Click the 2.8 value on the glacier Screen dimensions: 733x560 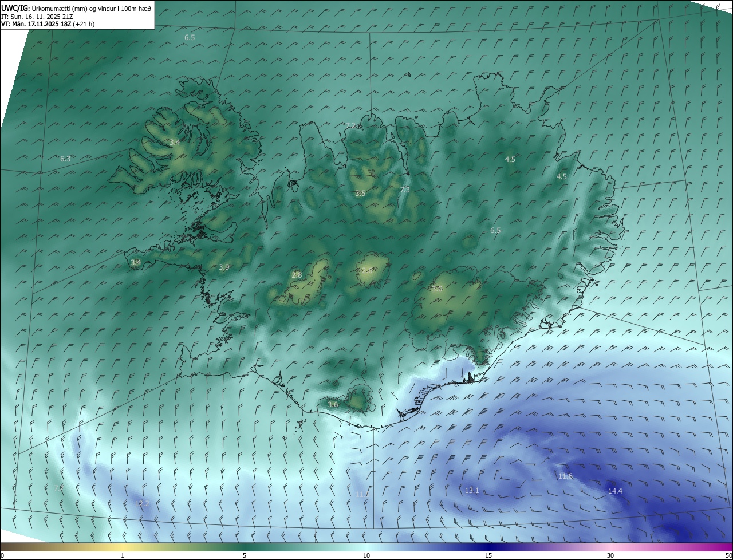point(297,275)
